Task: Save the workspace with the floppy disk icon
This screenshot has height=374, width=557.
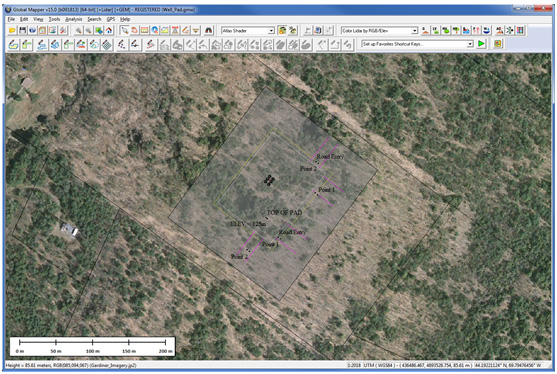Action: (22, 31)
